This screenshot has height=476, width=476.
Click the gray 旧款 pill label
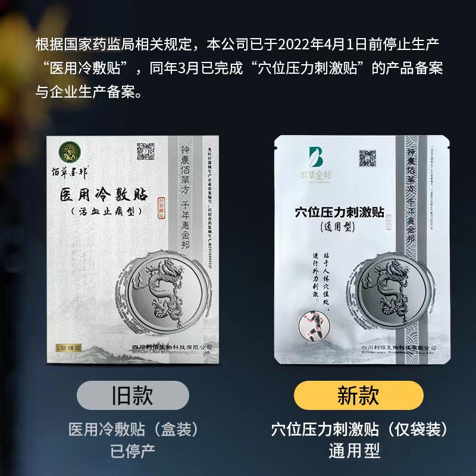133,395
